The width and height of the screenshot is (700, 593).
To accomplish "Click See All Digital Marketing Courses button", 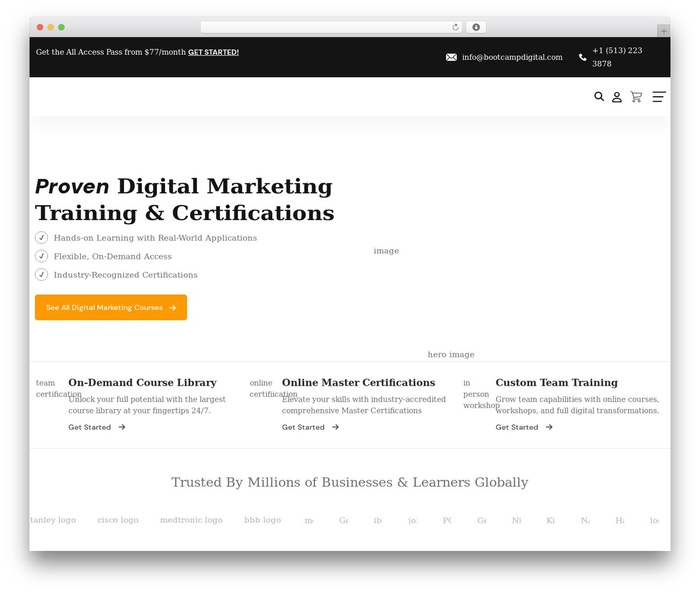I will pyautogui.click(x=111, y=307).
